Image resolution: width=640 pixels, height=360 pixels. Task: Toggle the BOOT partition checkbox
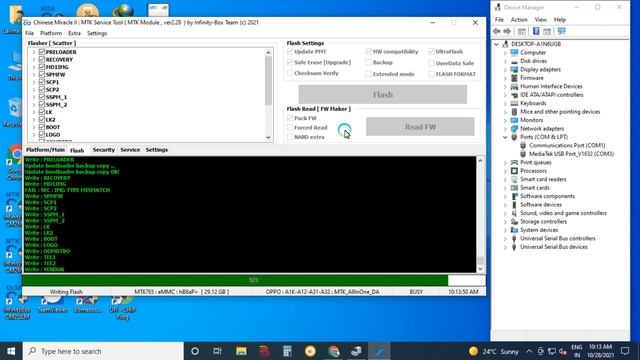pos(42,127)
